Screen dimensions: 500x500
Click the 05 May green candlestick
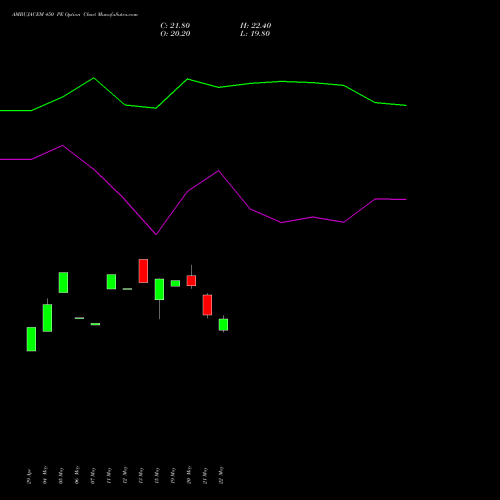63,283
